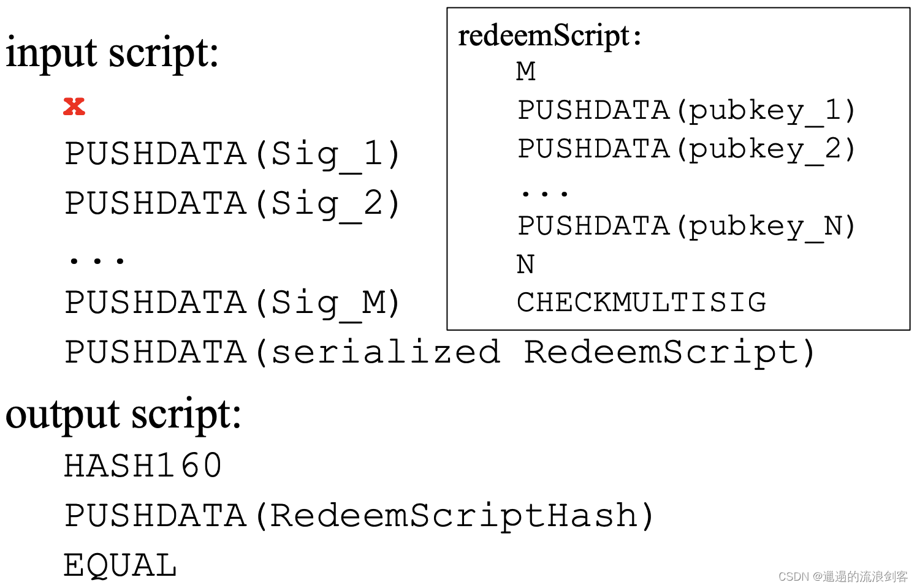The width and height of the screenshot is (917, 588).
Task: Select the EQUAL opcode
Action: tap(121, 565)
